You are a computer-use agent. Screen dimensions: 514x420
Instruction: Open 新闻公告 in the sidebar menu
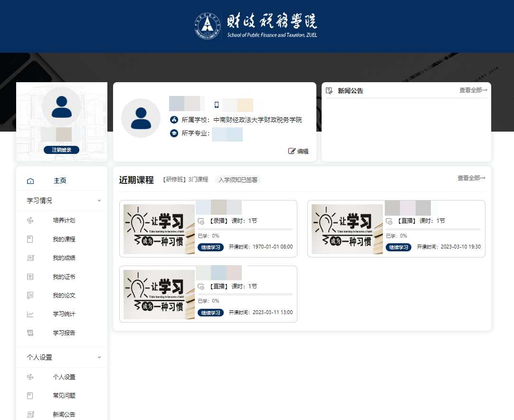click(64, 415)
